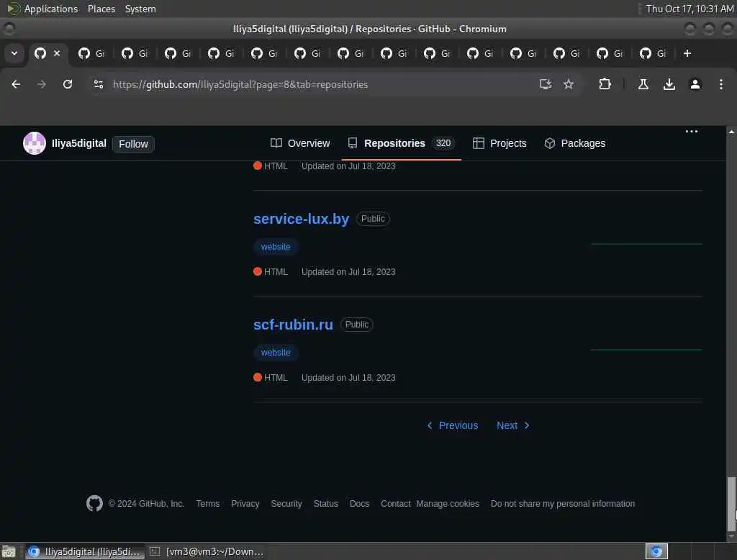The image size is (737, 560).
Task: Click the scrollbar up arrow
Action: [731, 132]
